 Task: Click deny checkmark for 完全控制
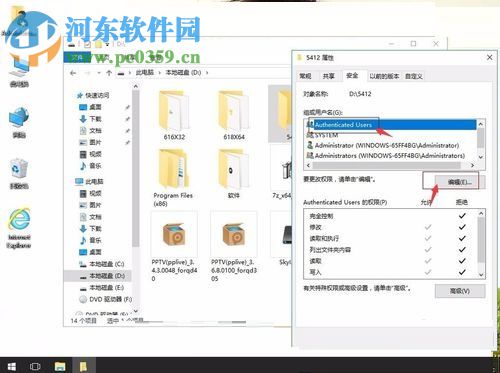[x=462, y=216]
